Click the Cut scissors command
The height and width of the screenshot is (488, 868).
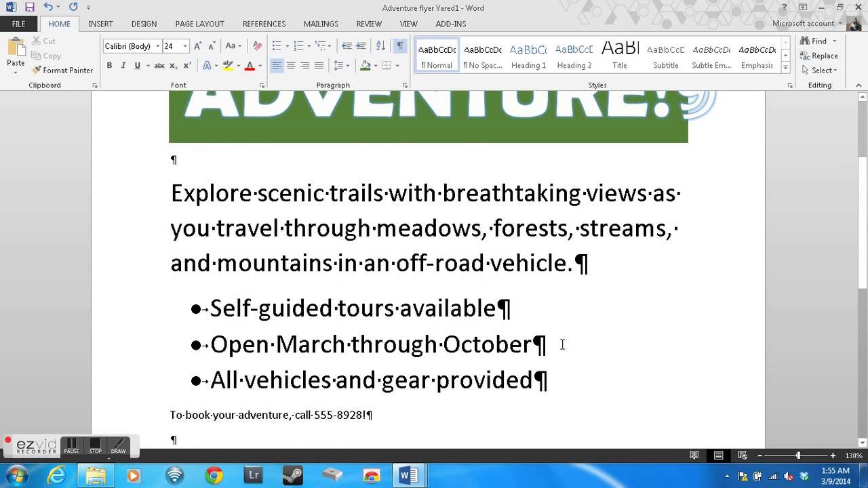[44, 41]
